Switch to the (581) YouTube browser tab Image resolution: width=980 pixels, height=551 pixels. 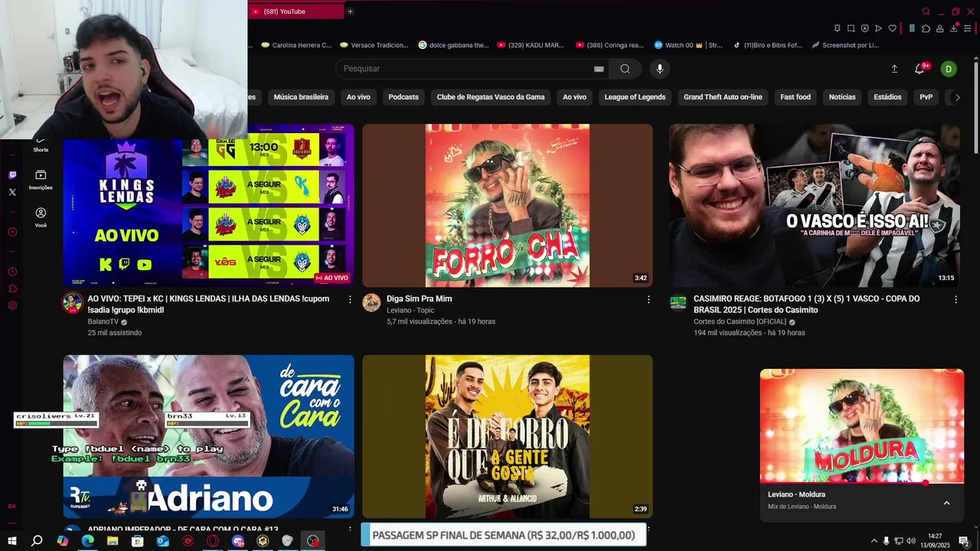[x=296, y=11]
